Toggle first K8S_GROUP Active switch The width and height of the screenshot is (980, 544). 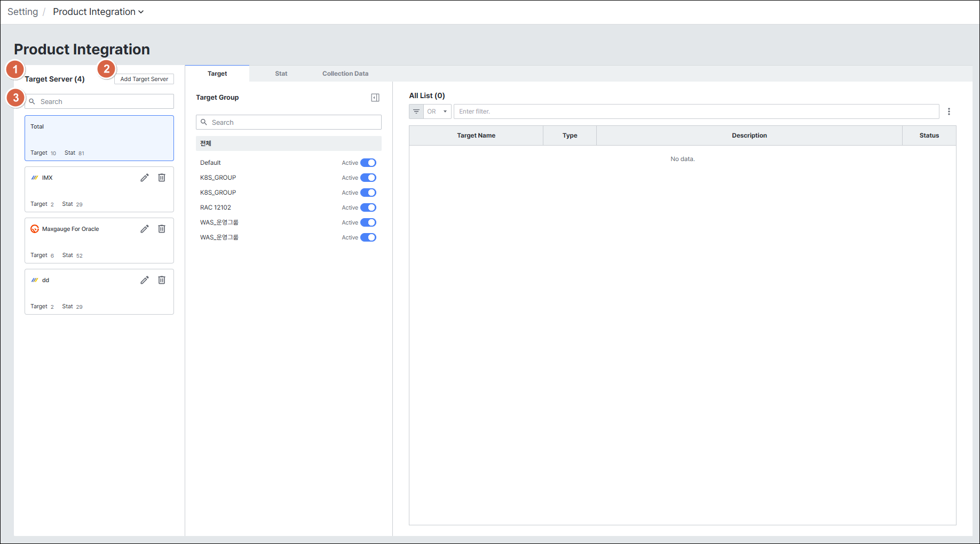(368, 178)
